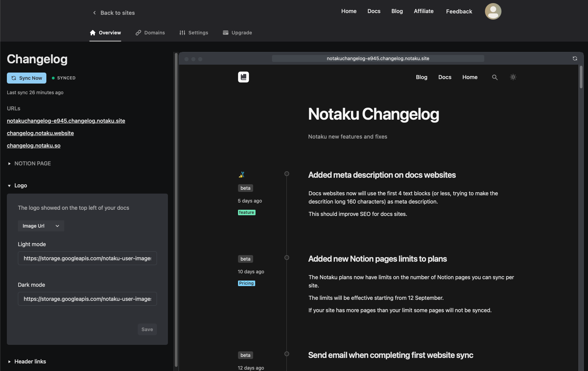Click the back chevron beside Back to sites
The height and width of the screenshot is (371, 588).
[x=94, y=13]
